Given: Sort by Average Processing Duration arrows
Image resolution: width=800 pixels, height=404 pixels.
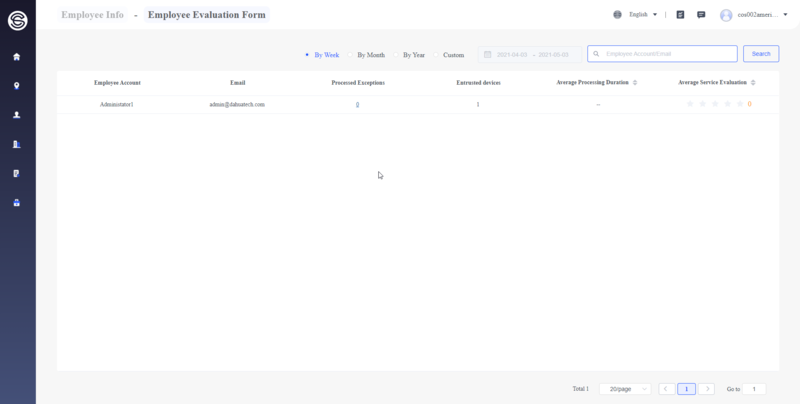Looking at the screenshot, I should 635,83.
